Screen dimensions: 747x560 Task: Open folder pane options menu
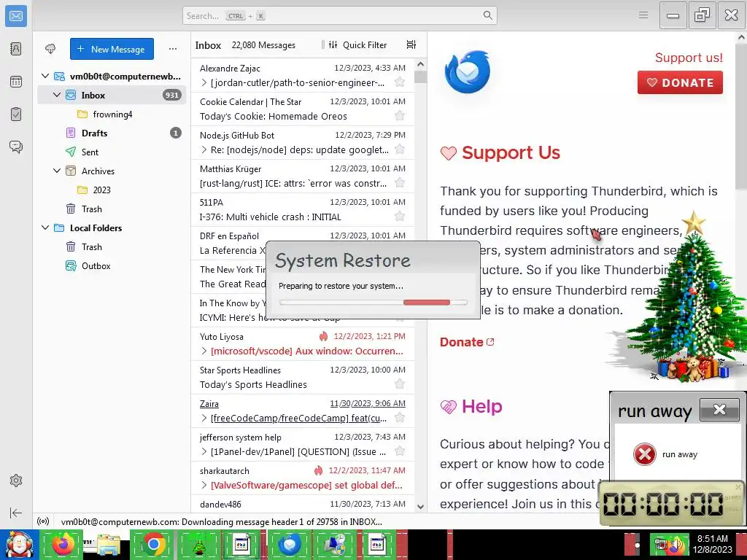pos(172,49)
